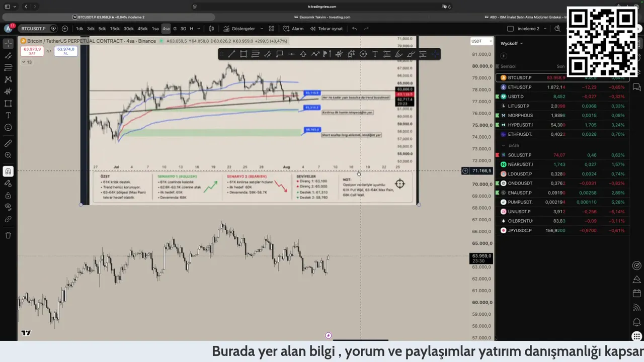Screen dimensions: 644x362
Task: Open the emoji icons tool in sidebar
Action: pos(8,128)
